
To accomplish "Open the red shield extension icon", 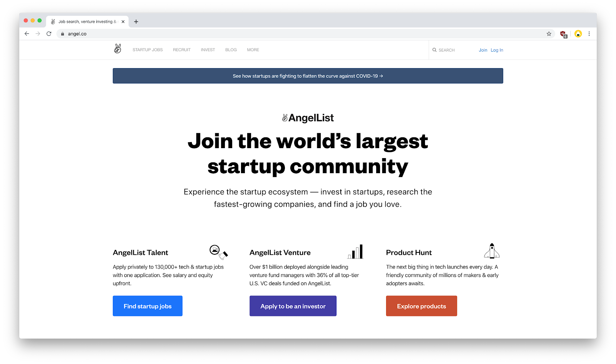I will coord(564,34).
